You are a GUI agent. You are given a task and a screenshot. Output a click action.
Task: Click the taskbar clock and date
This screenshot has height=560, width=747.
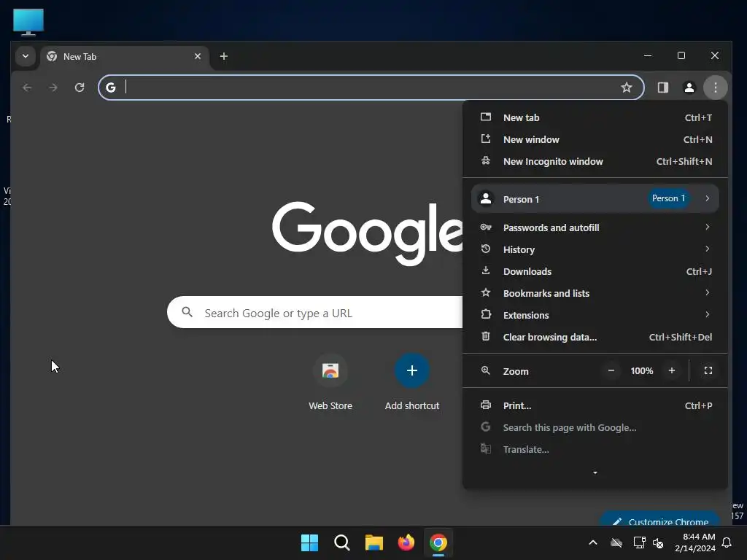[695, 542]
